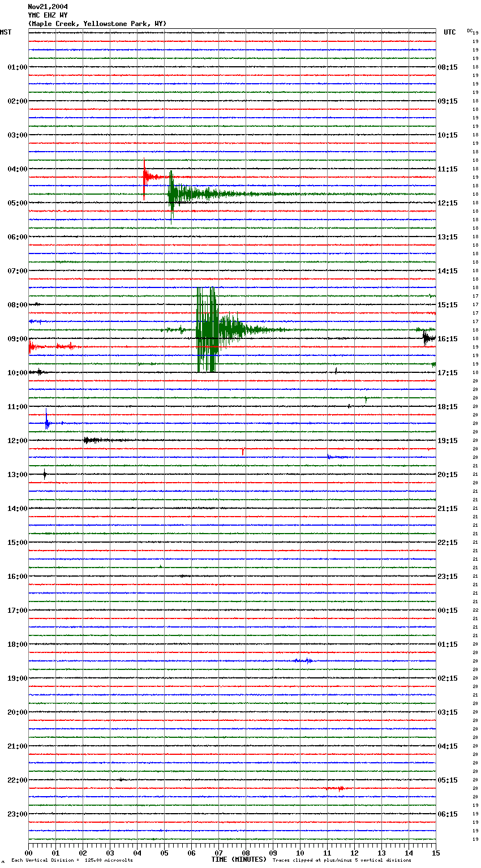Screen dimensions: 481x868
Task: Select the 08:00 MST time label
Action: pyautogui.click(x=18, y=305)
